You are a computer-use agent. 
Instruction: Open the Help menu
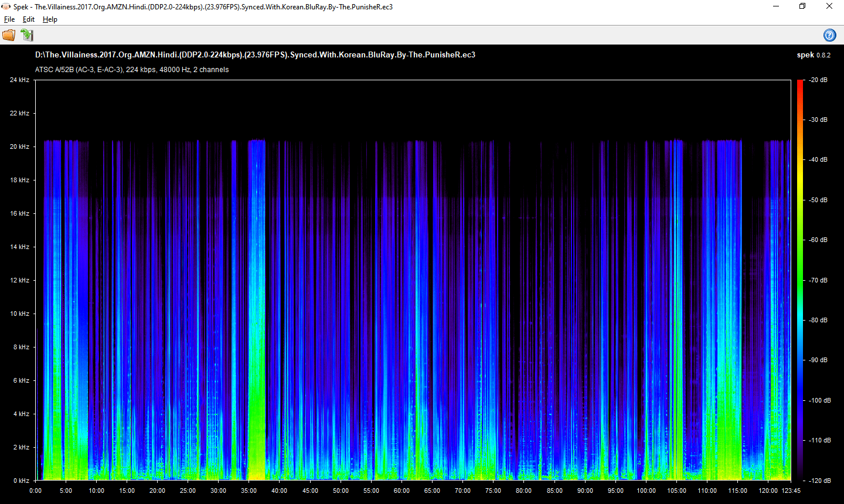click(50, 19)
